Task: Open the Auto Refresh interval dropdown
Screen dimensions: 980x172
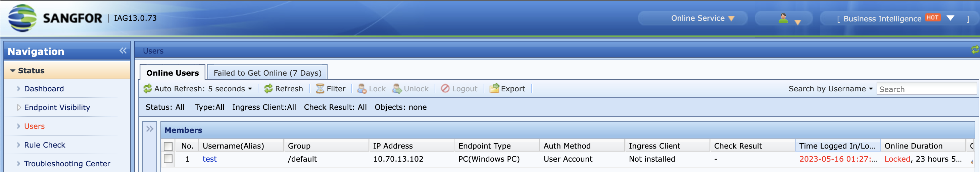Action: click(x=198, y=89)
